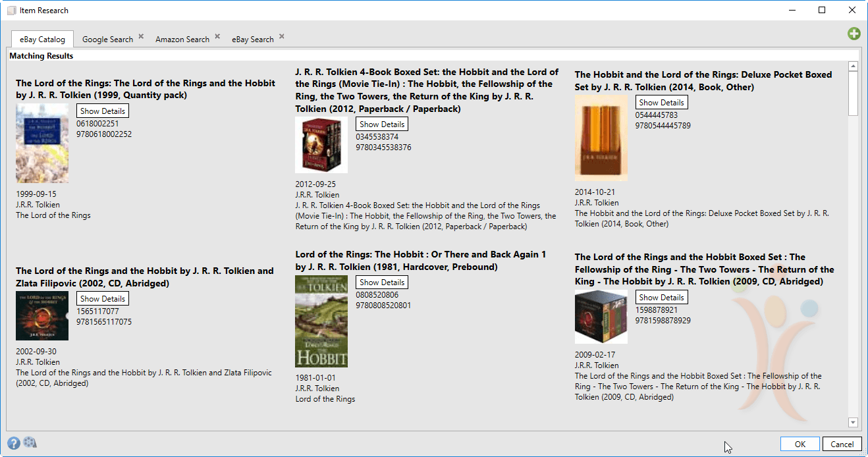
Task: Click the title 'The Lord of the Rings: The Lord of the Rings and the Hobbit'
Action: 146,89
